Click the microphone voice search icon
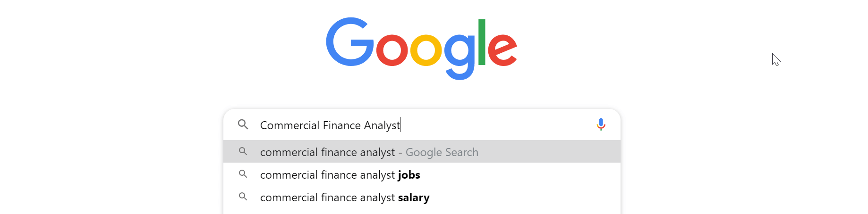Image resolution: width=868 pixels, height=214 pixels. (601, 124)
